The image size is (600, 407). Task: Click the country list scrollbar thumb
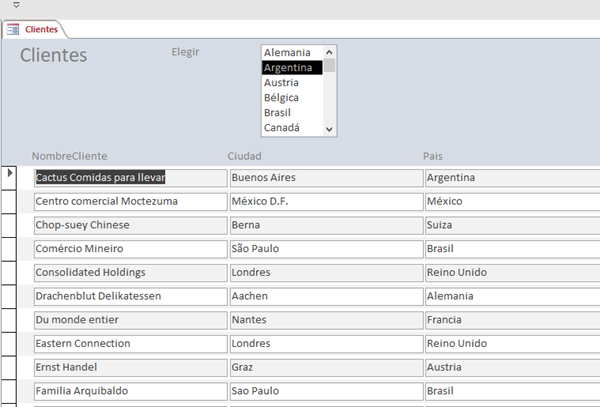pos(329,65)
